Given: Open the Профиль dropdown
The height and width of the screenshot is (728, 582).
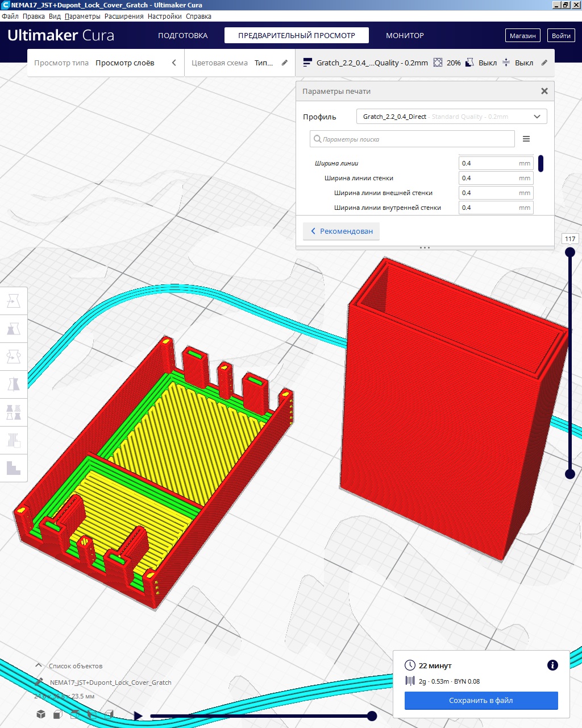Looking at the screenshot, I should [x=451, y=117].
